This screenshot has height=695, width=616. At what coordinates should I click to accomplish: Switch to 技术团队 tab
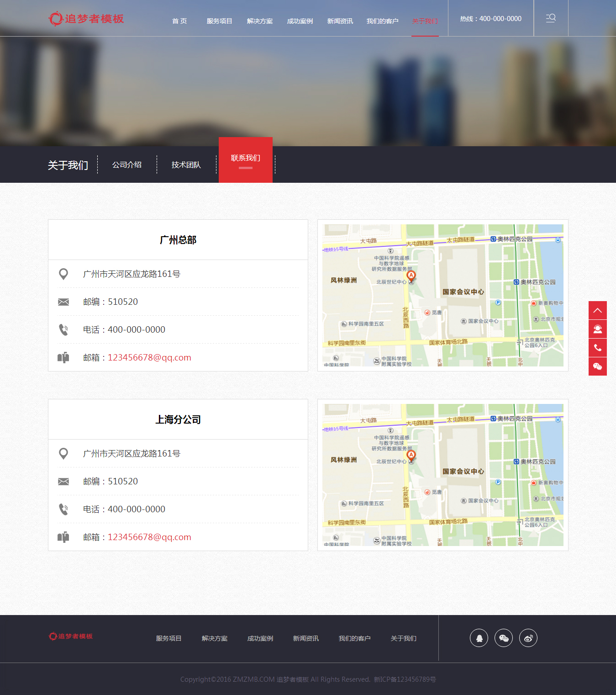point(186,164)
